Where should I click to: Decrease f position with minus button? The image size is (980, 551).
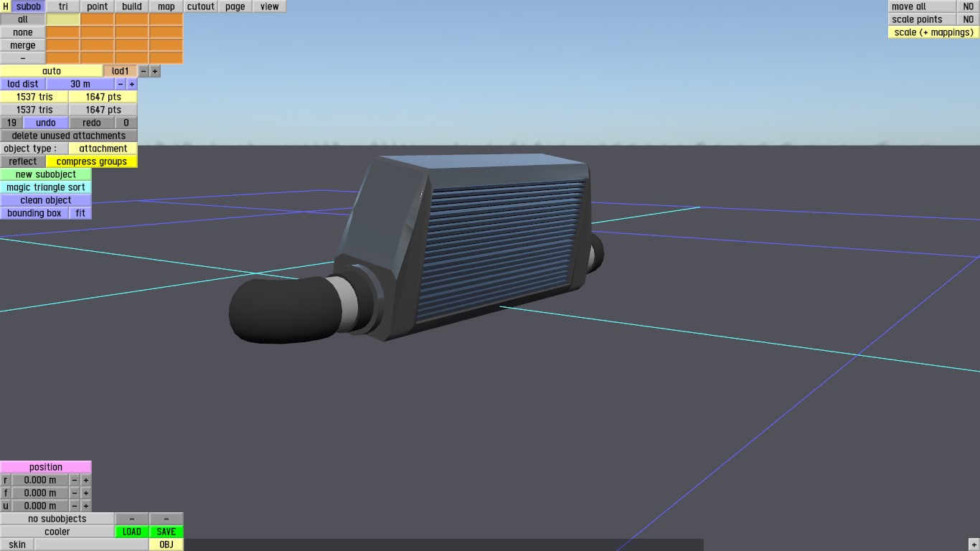[x=75, y=493]
